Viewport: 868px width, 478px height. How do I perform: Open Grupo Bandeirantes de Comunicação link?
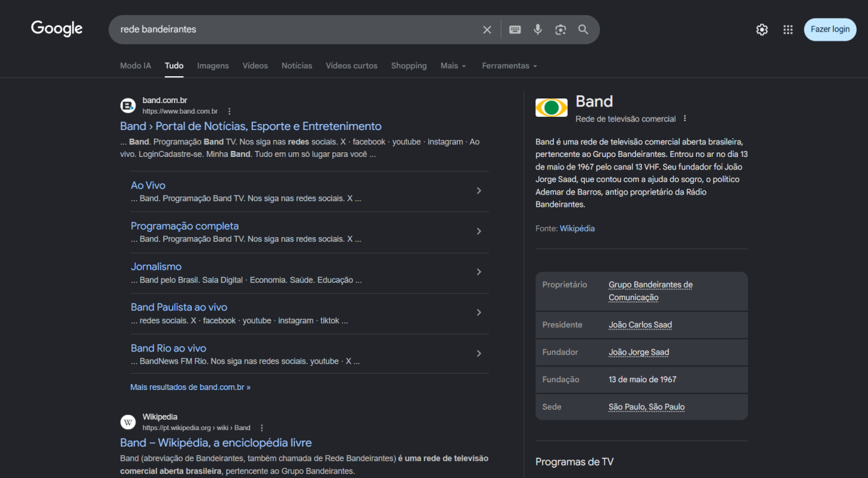point(651,291)
